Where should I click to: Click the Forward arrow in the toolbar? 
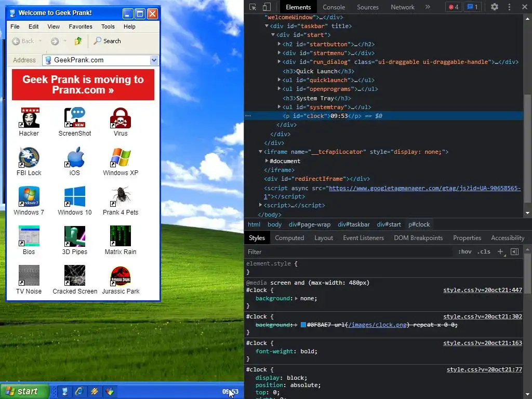click(x=55, y=41)
